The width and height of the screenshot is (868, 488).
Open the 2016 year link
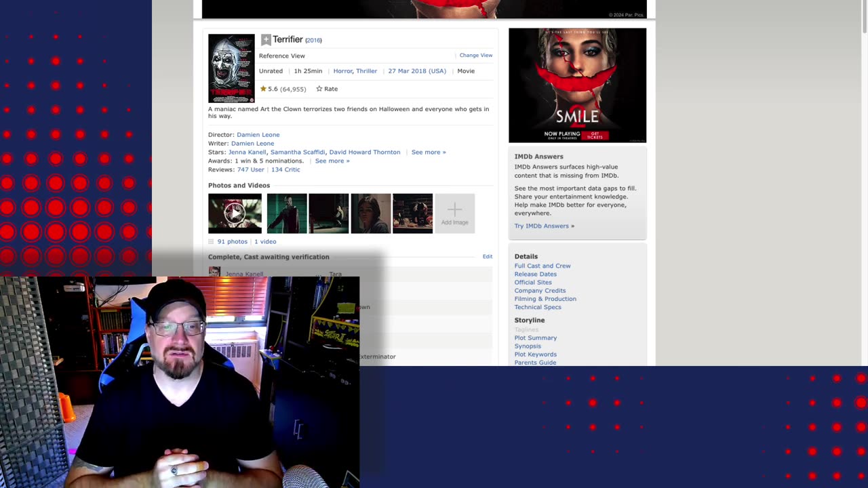pyautogui.click(x=313, y=41)
